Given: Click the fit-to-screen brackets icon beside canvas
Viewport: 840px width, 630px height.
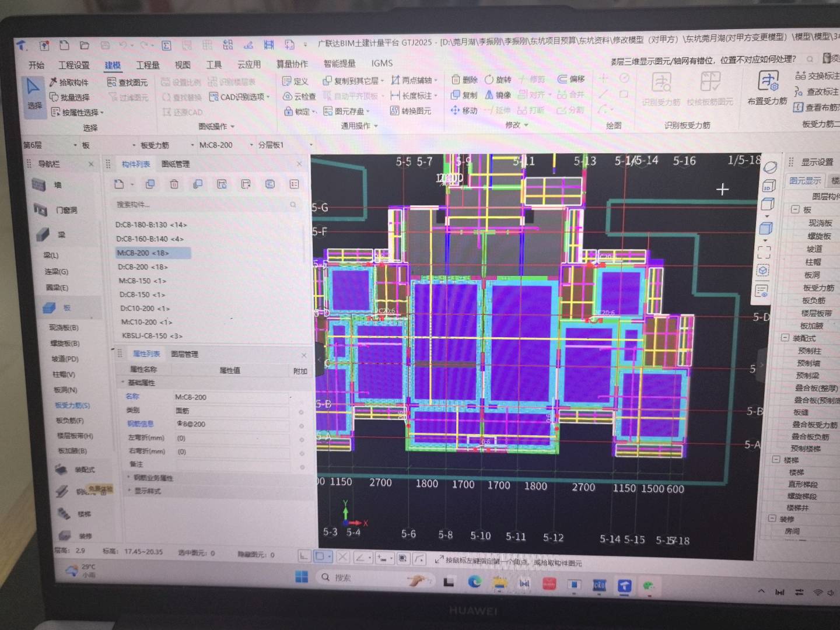Looking at the screenshot, I should [x=764, y=252].
